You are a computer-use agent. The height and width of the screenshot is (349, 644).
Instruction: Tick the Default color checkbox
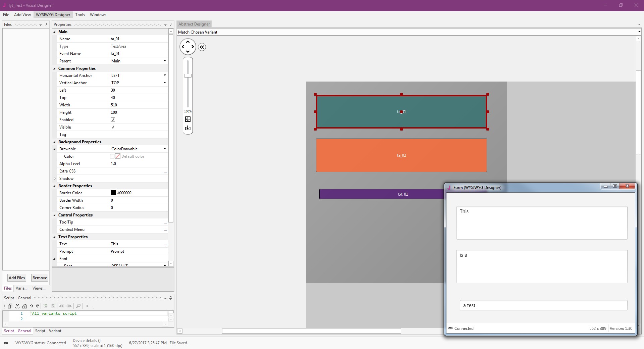112,156
